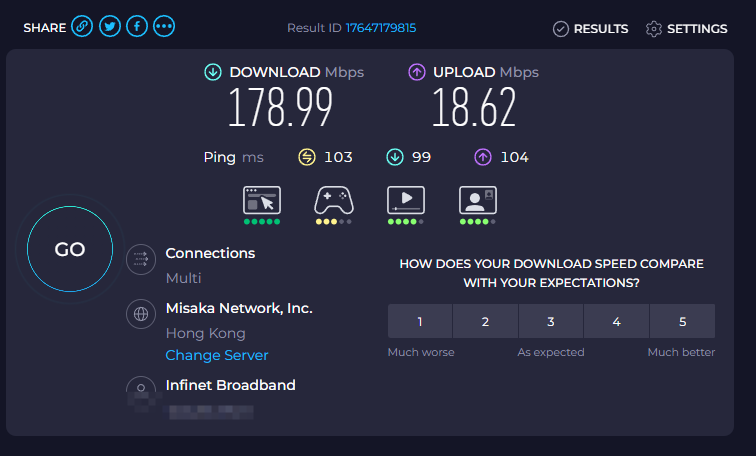
Task: Click the Connections multi icon
Action: 141,259
